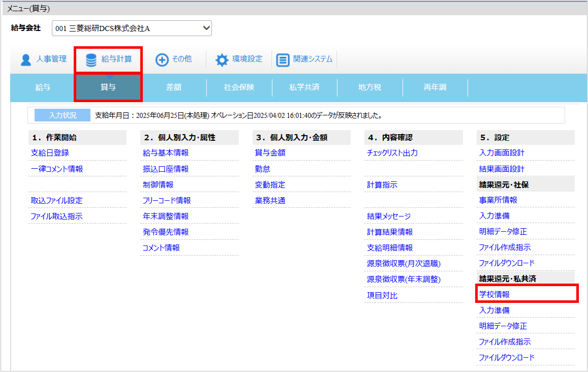Open the その他 menu label
588x372 pixels.
coord(182,59)
